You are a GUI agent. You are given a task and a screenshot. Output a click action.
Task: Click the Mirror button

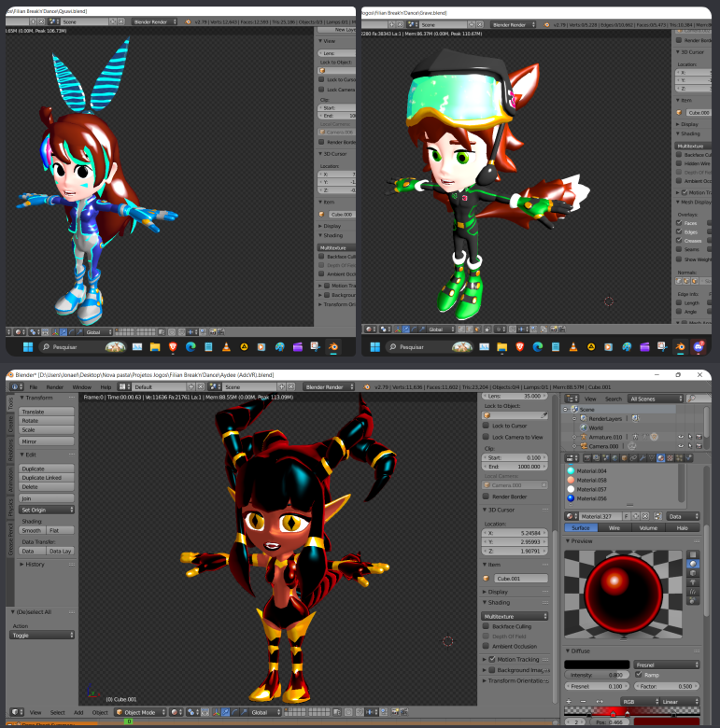coord(47,441)
